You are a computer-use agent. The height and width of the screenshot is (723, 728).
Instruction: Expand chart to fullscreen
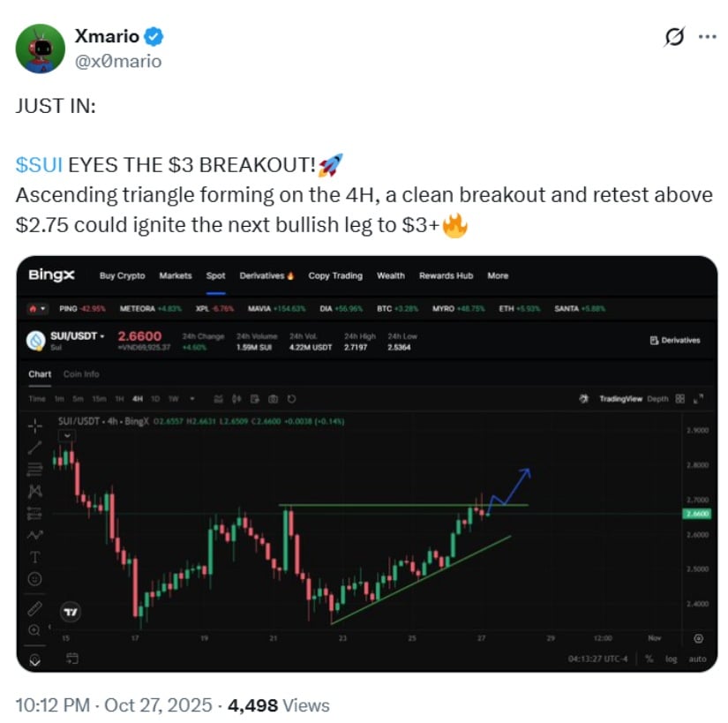pyautogui.click(x=699, y=399)
